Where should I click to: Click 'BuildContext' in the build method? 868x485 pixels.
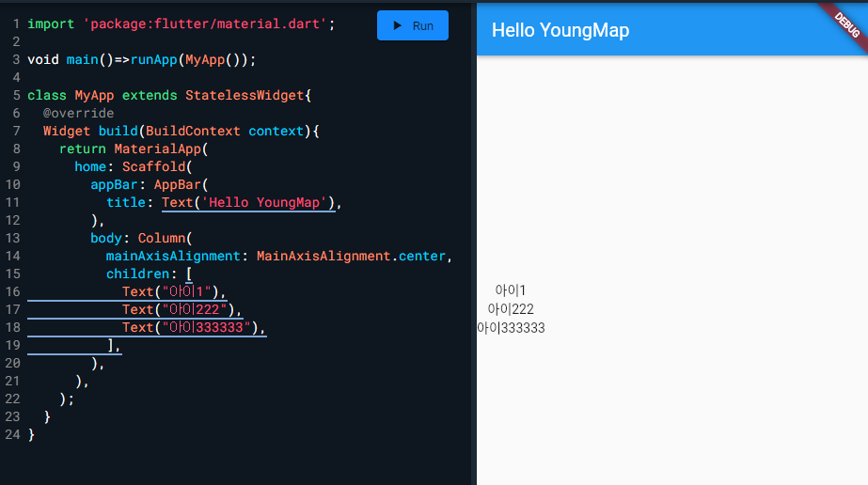(x=193, y=131)
